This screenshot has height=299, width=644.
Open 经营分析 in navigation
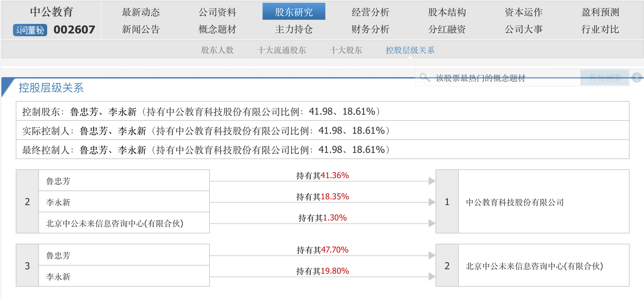click(x=370, y=12)
